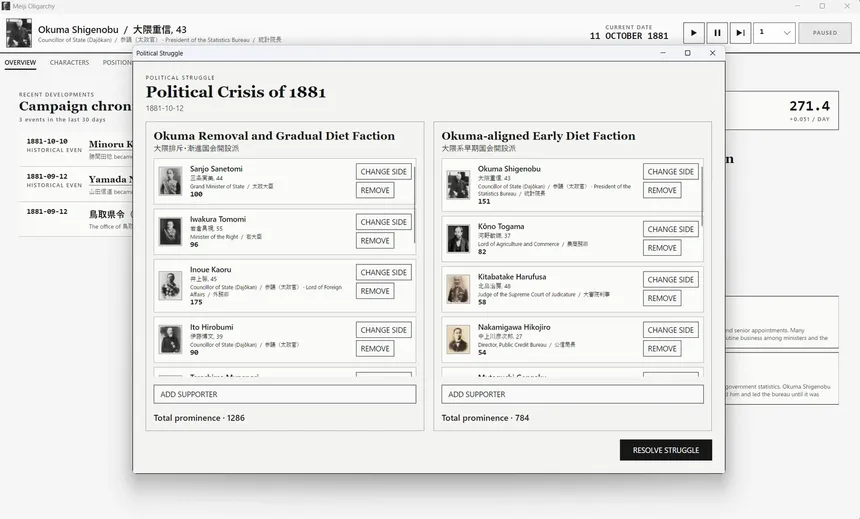The width and height of the screenshot is (860, 519).
Task: Select Okuma Shigenobu's portrait in faction list
Action: point(458,184)
